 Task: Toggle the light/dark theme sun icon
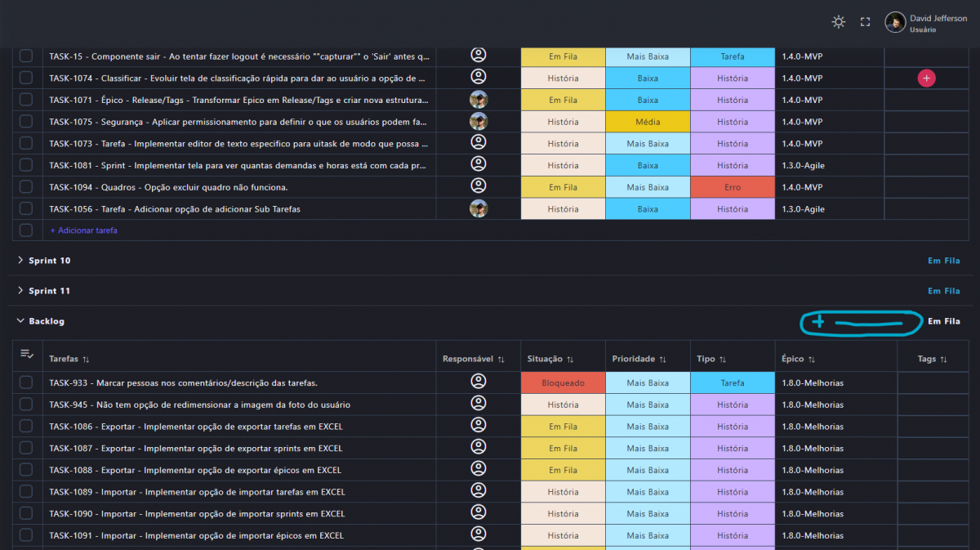click(839, 22)
